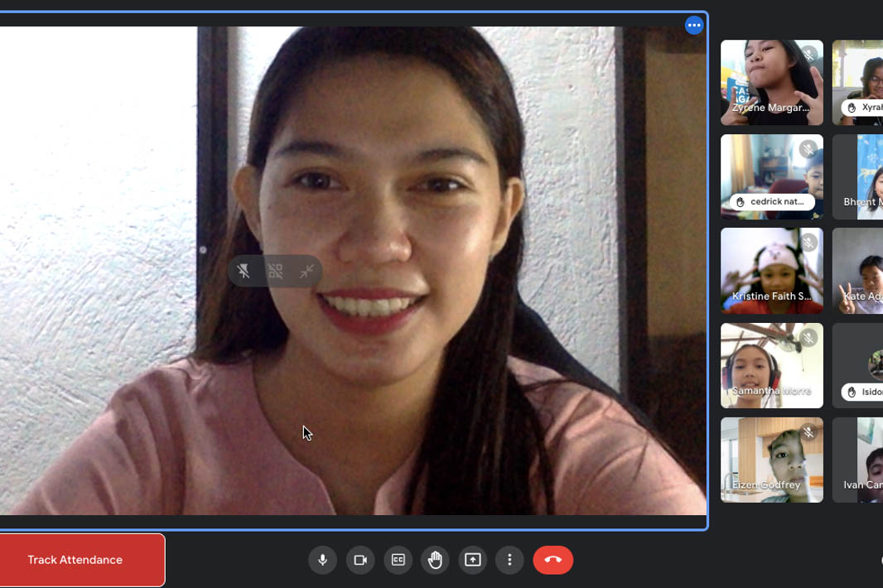Click the muted mic icon on Zyrene's tile

[808, 54]
